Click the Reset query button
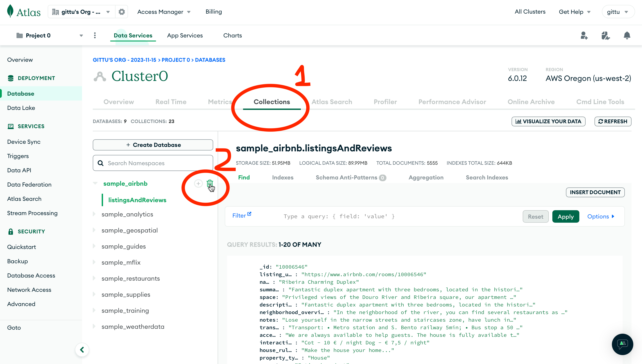Viewport: 642px width, 364px height. [535, 216]
